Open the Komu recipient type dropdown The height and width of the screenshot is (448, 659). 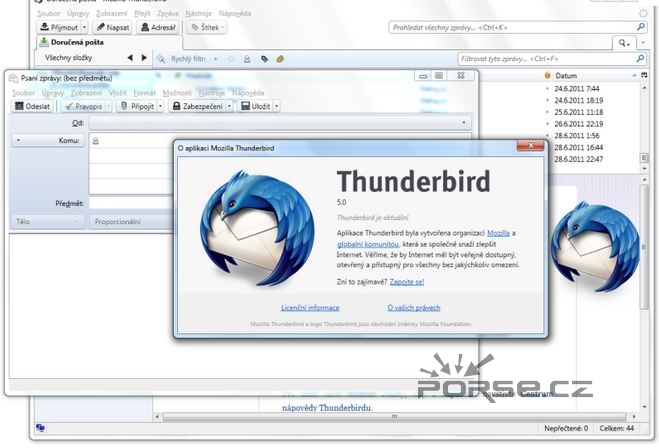pos(48,140)
